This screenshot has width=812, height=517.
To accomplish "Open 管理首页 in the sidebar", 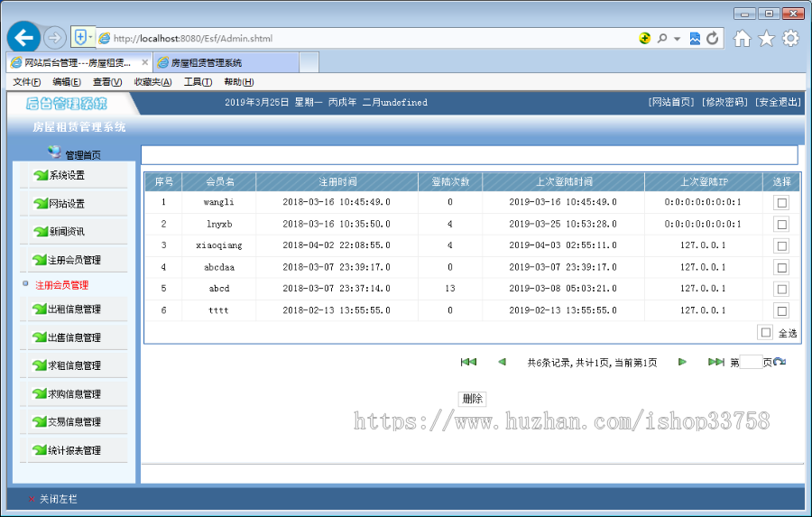I will click(83, 155).
